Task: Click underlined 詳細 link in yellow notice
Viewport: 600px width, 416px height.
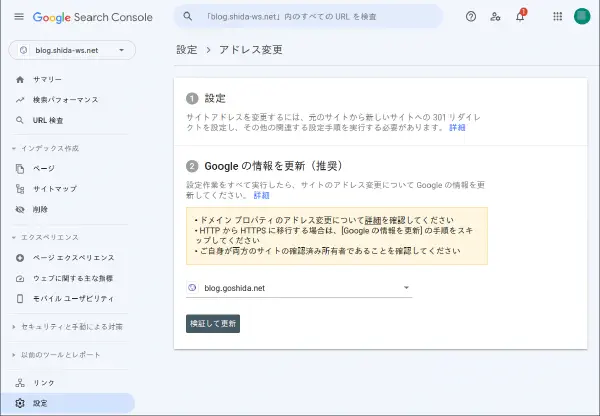Action: point(373,220)
